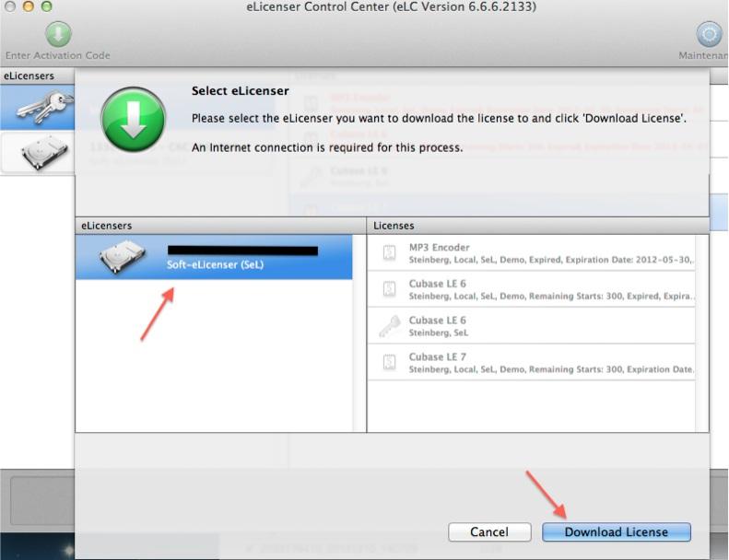
Task: Click the Licenses column header
Action: (538, 226)
